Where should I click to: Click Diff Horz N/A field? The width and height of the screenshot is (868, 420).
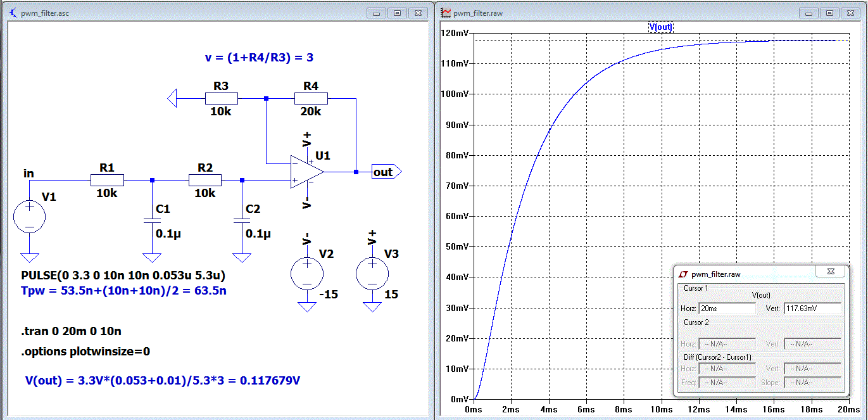click(727, 368)
